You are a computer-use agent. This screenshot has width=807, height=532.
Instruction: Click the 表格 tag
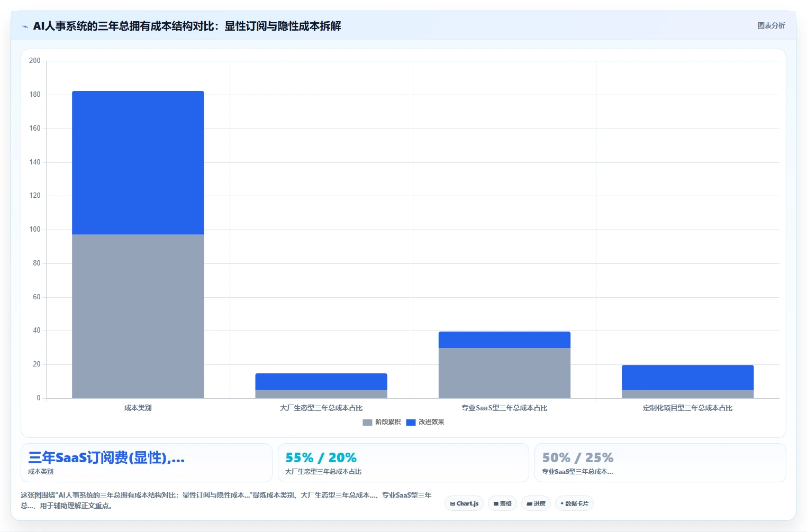coord(502,503)
